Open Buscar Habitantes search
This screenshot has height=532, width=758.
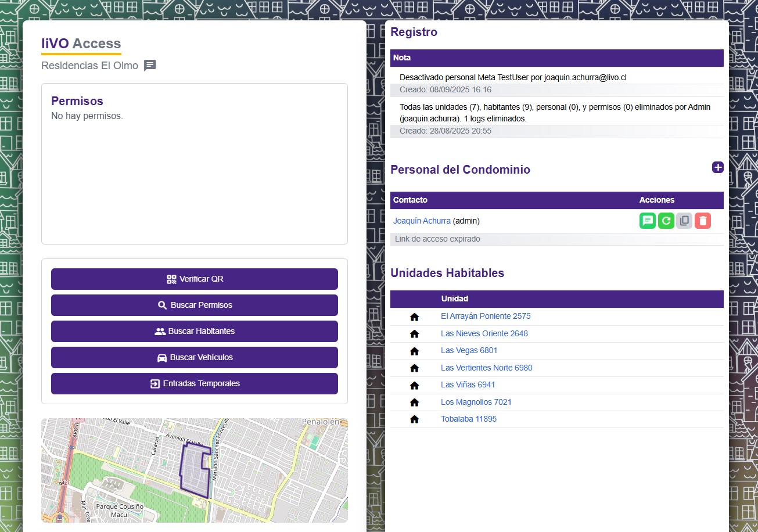(195, 331)
